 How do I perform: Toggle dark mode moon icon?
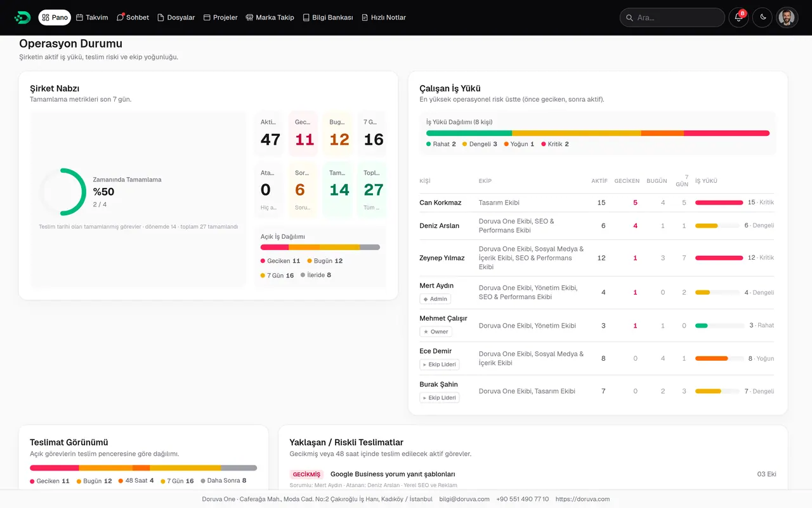point(763,18)
